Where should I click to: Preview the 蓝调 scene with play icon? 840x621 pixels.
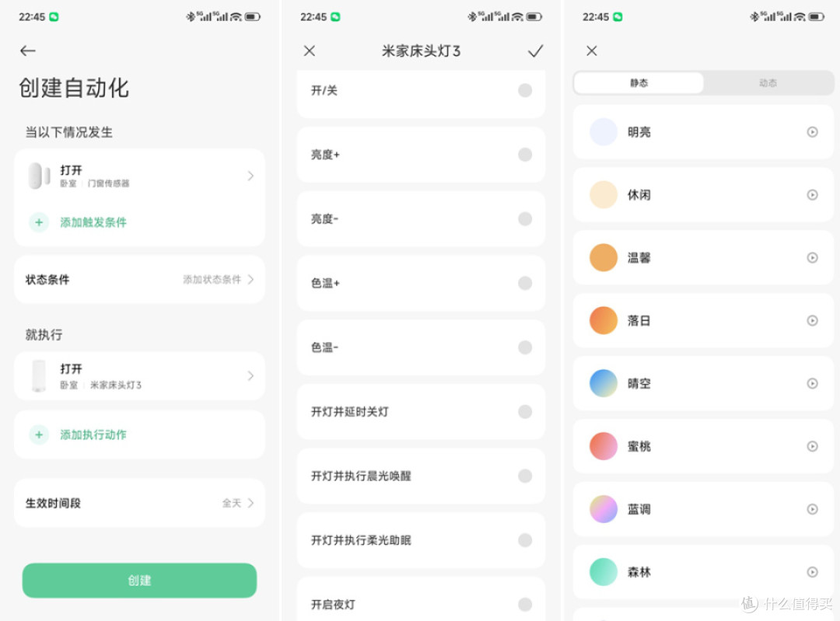point(812,509)
